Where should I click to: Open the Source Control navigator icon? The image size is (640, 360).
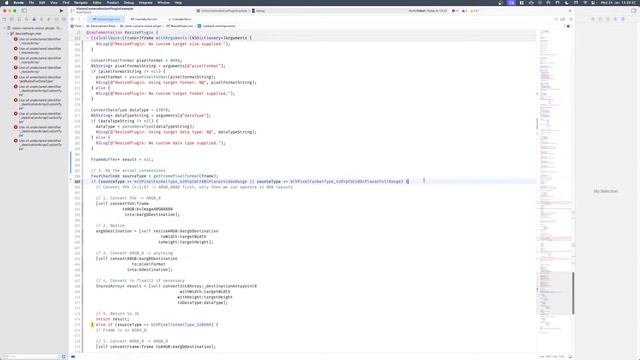pyautogui.click(x=11, y=19)
